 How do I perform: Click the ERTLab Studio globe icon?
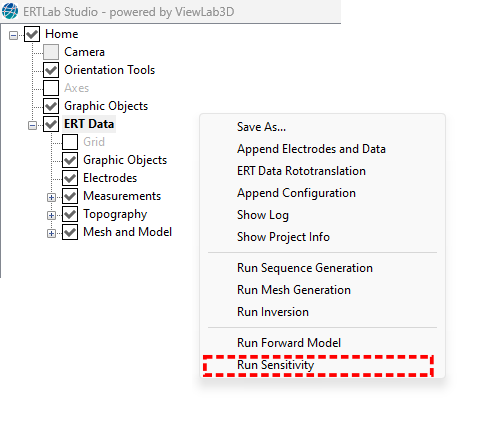click(10, 11)
